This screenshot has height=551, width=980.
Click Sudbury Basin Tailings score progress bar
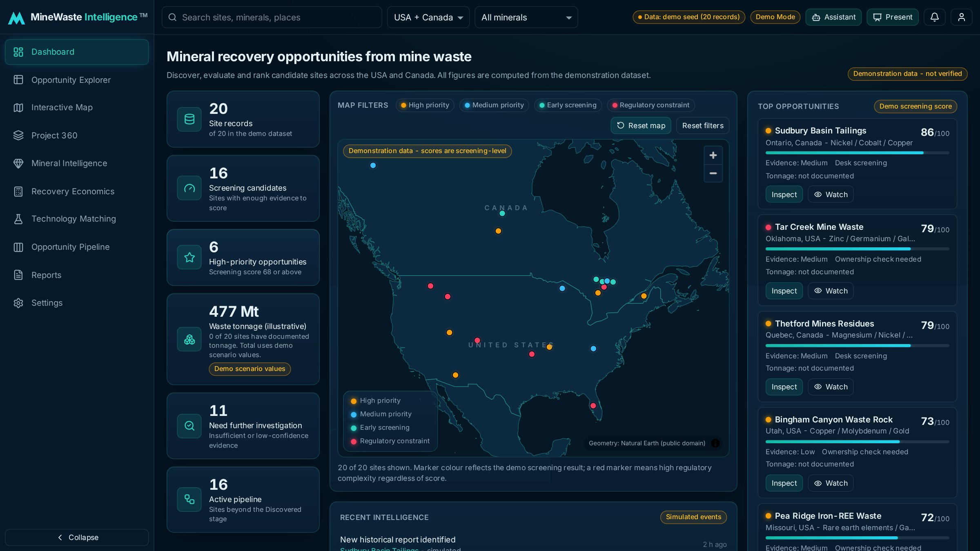click(x=857, y=153)
